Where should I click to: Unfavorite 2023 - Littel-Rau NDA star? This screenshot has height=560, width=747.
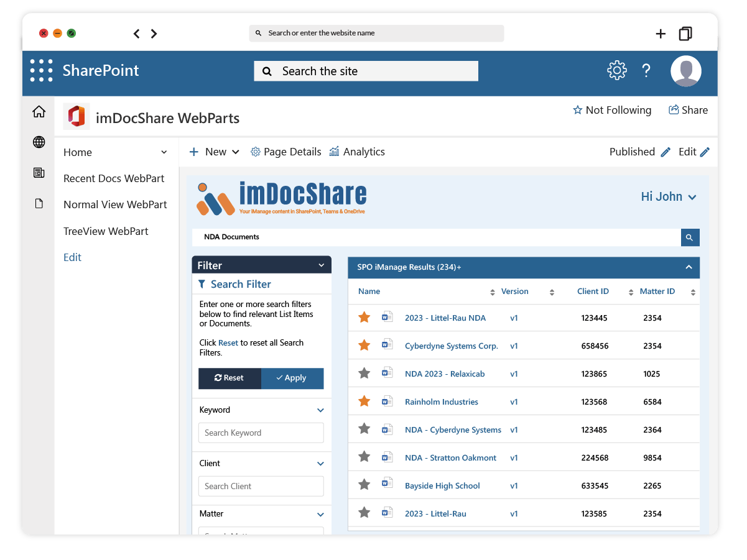click(364, 317)
